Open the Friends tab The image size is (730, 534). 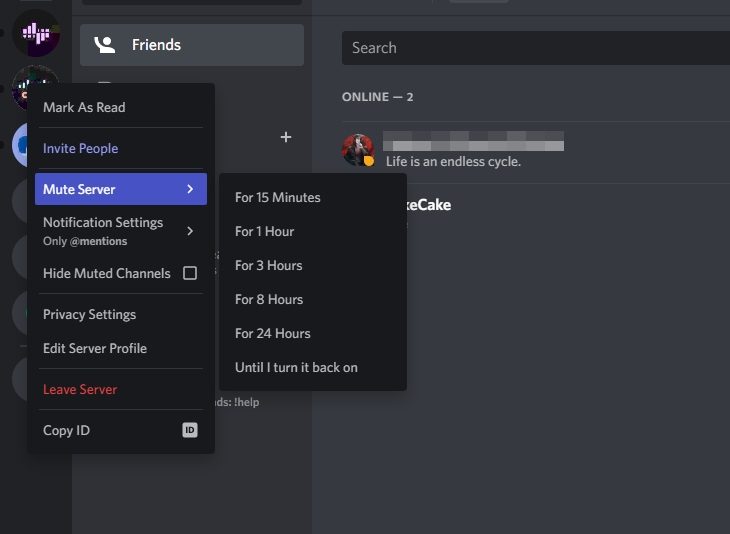(192, 45)
